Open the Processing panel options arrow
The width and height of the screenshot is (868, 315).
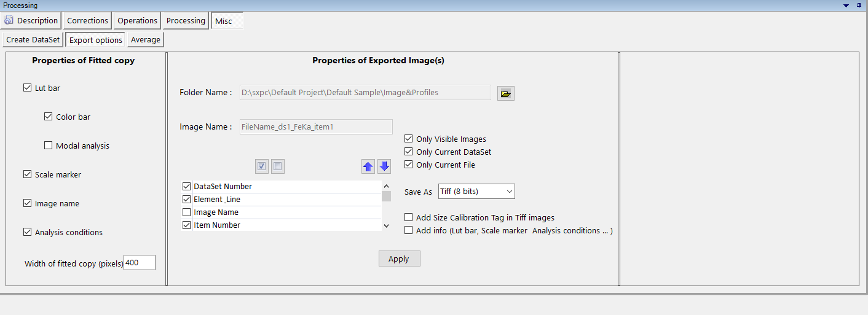click(847, 6)
